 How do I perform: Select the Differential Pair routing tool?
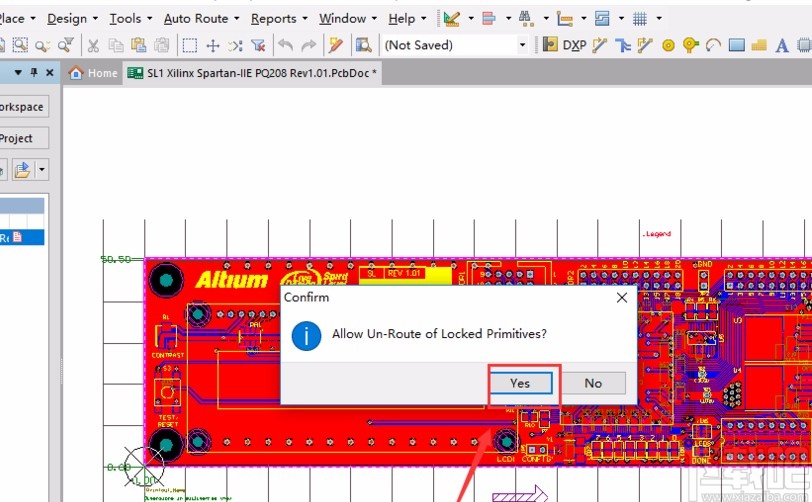point(622,46)
